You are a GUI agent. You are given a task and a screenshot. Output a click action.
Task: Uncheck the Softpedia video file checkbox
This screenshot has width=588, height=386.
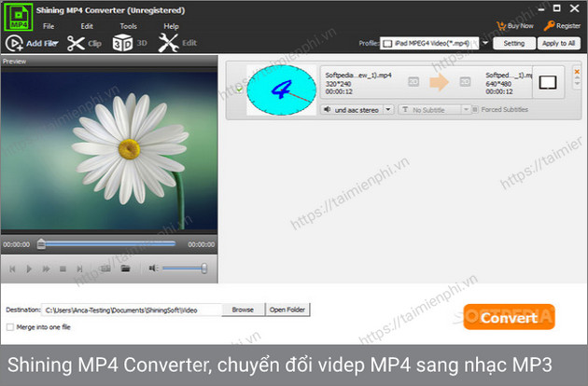pos(239,90)
